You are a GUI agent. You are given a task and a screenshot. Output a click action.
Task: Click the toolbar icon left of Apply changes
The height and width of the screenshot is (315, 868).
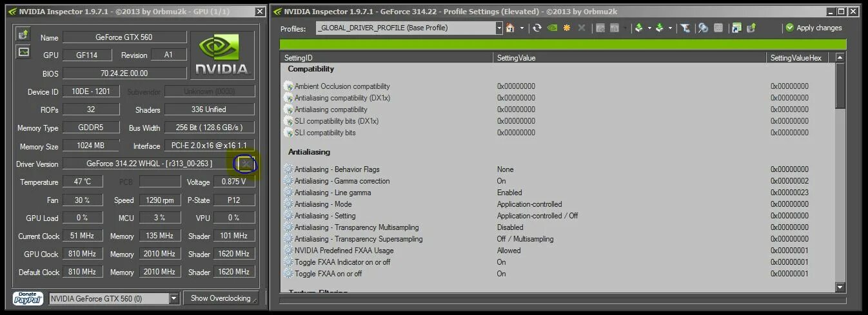coord(751,28)
